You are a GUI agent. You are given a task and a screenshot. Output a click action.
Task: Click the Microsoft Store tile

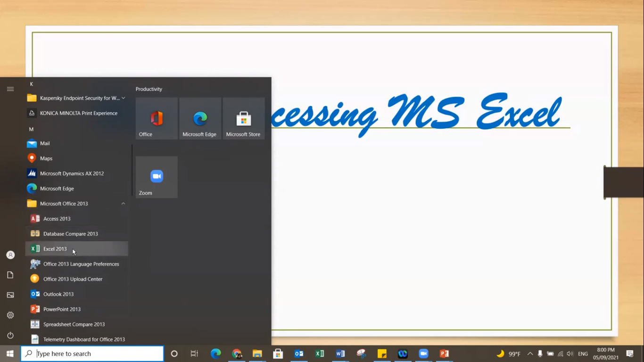pyautogui.click(x=243, y=118)
